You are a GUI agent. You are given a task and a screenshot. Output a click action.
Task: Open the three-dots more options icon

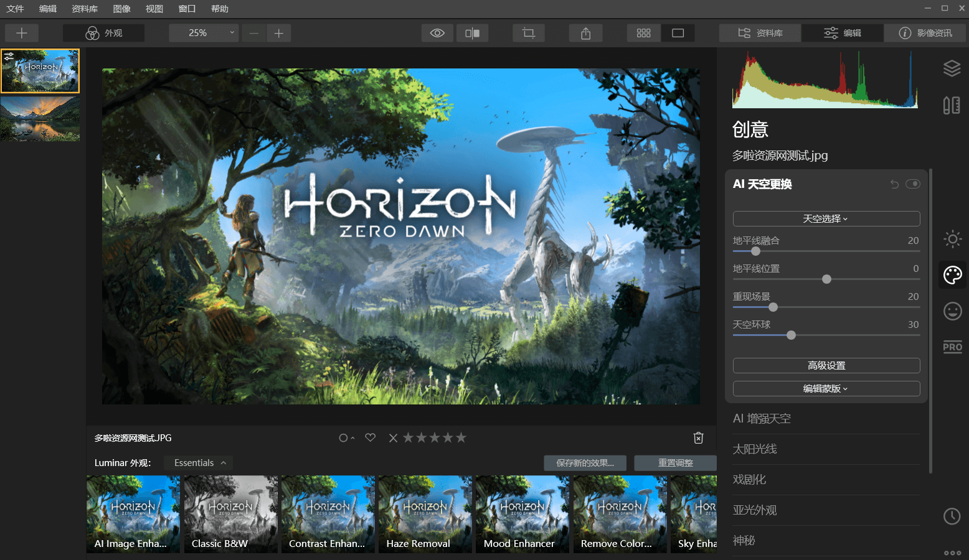point(952,553)
